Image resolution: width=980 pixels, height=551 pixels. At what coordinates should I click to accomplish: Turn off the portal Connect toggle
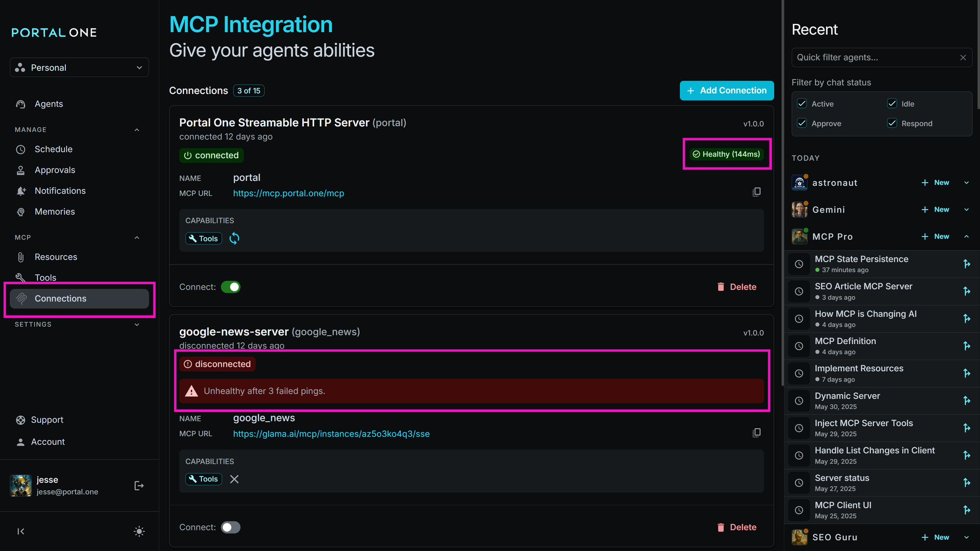(231, 287)
